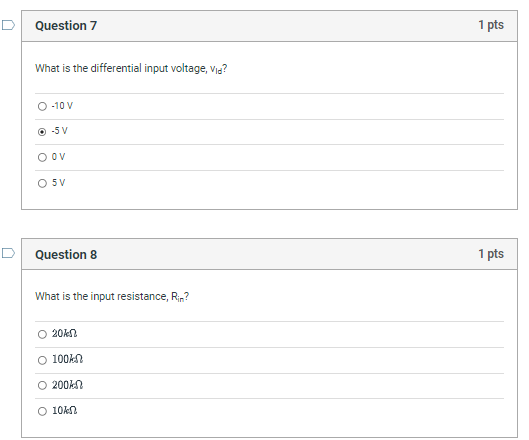This screenshot has height=440, width=529.
Task: Click the input resistance question text
Action: point(112,297)
